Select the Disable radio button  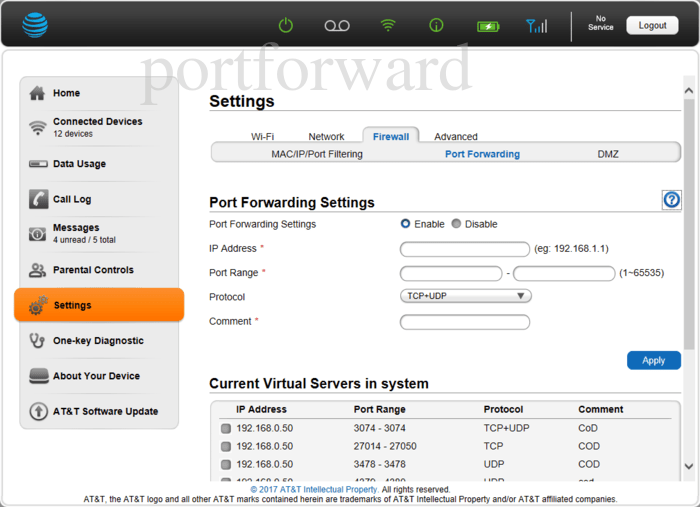(456, 224)
